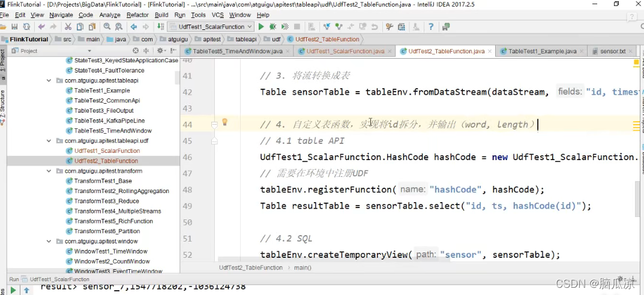The image size is (644, 295).
Task: Select TransformTest6_Partition in project tree
Action: [x=107, y=231]
